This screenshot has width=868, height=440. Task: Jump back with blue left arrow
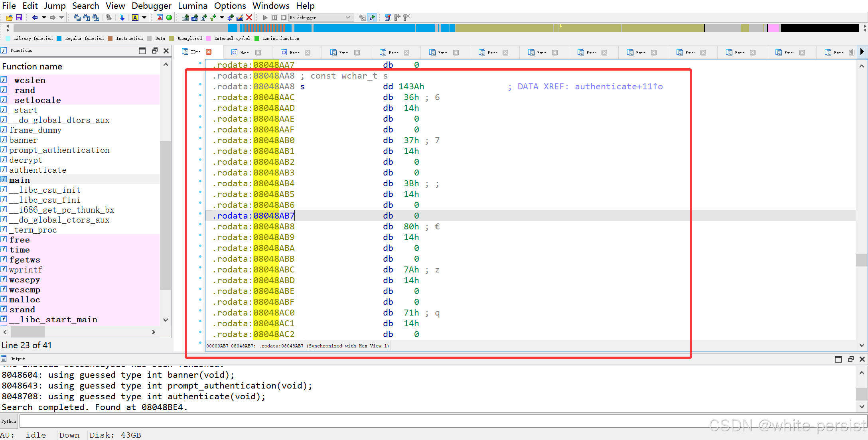click(x=35, y=18)
